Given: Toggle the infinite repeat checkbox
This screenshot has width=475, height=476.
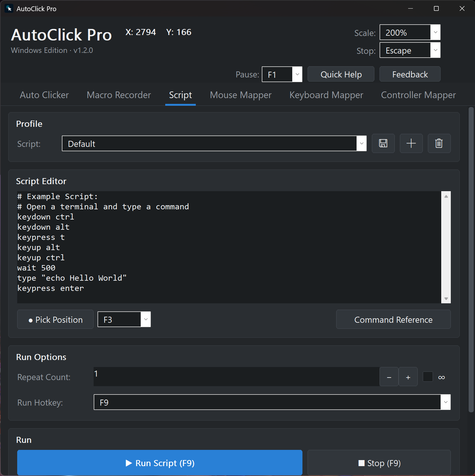Looking at the screenshot, I should (x=428, y=377).
